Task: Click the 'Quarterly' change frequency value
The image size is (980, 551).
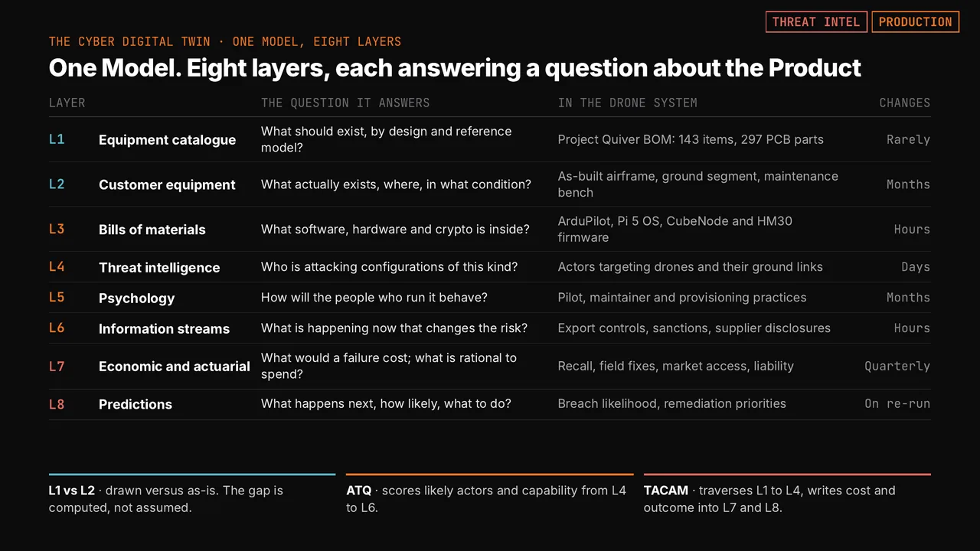Action: point(897,366)
